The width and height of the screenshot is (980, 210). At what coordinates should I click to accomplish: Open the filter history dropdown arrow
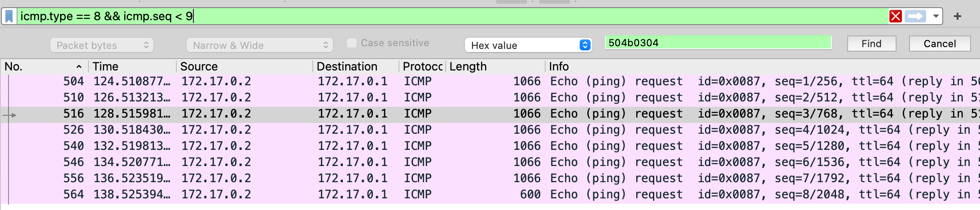pyautogui.click(x=936, y=17)
